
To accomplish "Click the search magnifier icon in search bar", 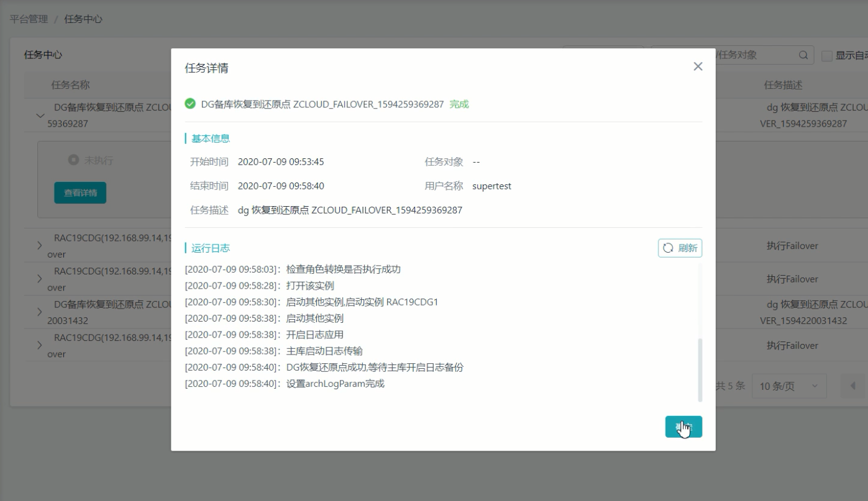I will click(803, 55).
